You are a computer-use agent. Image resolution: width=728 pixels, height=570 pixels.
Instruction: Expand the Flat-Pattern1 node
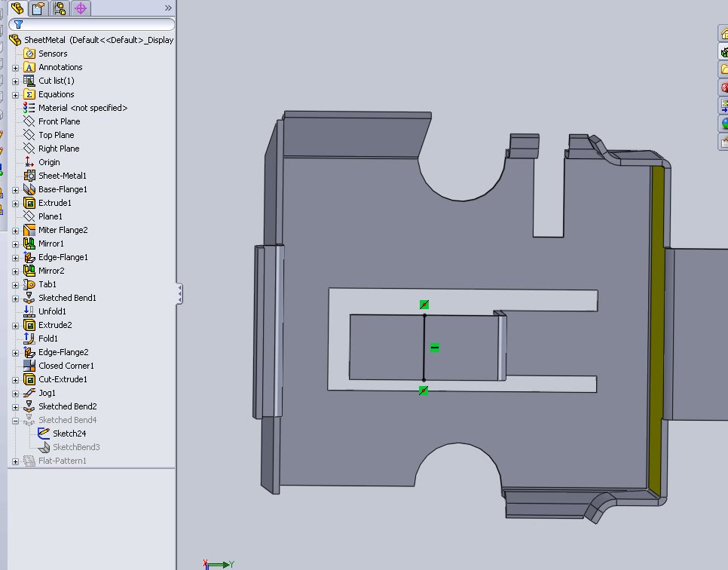pos(15,461)
